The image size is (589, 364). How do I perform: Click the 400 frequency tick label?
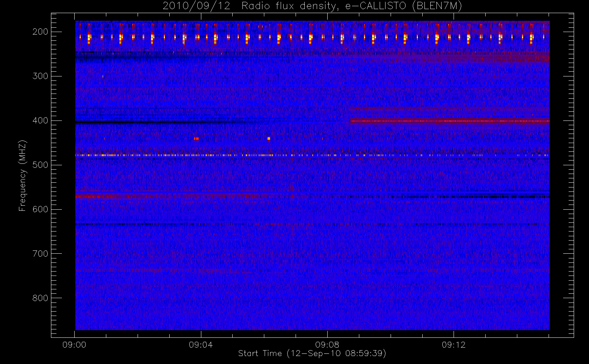point(40,120)
